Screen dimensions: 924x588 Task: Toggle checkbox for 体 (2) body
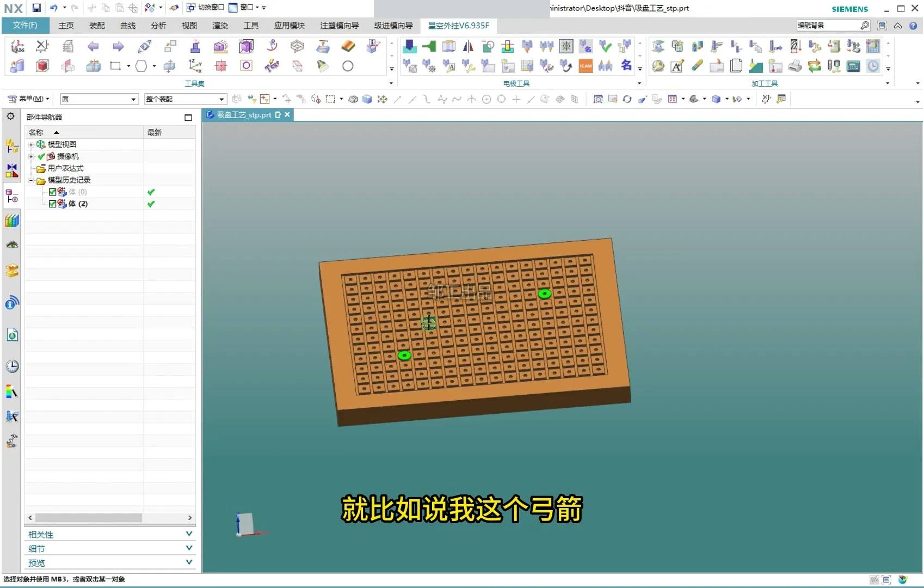coord(52,204)
